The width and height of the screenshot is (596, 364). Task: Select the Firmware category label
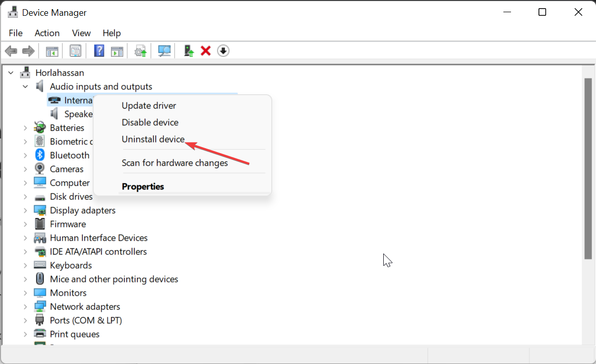pos(68,223)
